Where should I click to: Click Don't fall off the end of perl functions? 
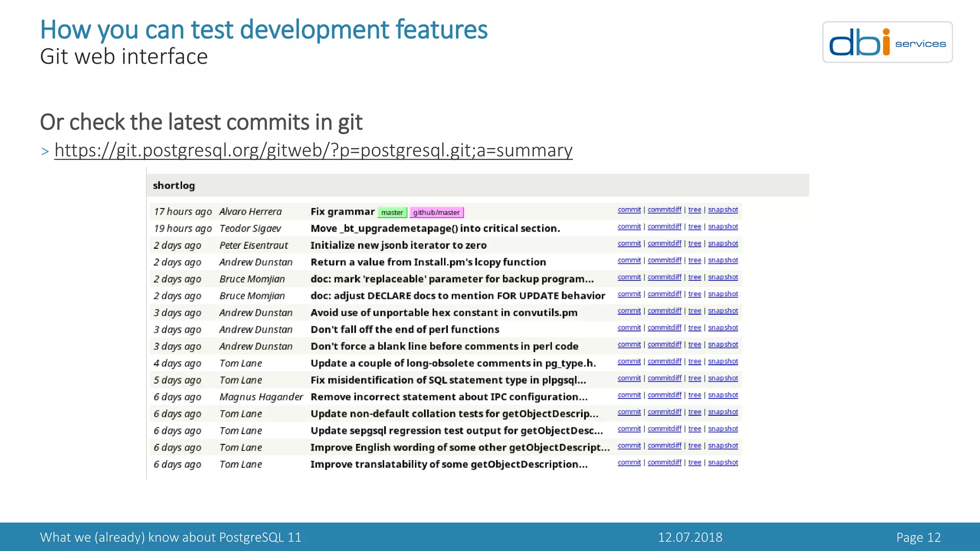tap(405, 329)
